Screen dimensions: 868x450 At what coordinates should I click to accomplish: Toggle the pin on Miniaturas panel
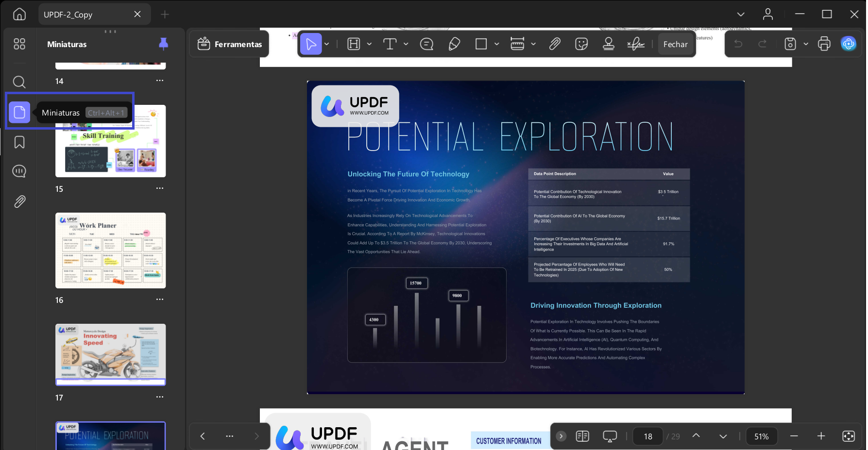[x=164, y=44]
